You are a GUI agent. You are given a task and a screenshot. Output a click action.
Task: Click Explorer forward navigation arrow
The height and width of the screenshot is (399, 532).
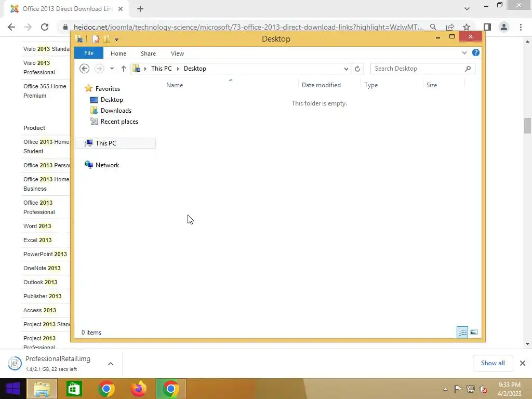[x=99, y=69]
